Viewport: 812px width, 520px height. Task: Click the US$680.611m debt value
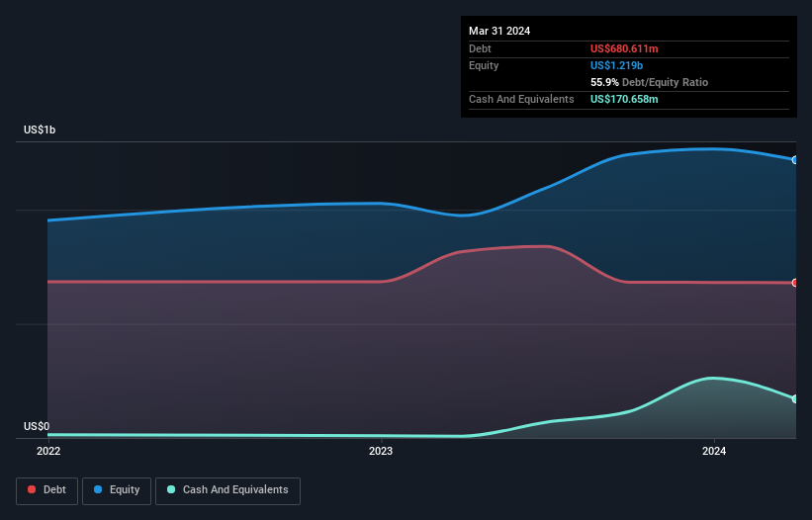click(x=624, y=48)
